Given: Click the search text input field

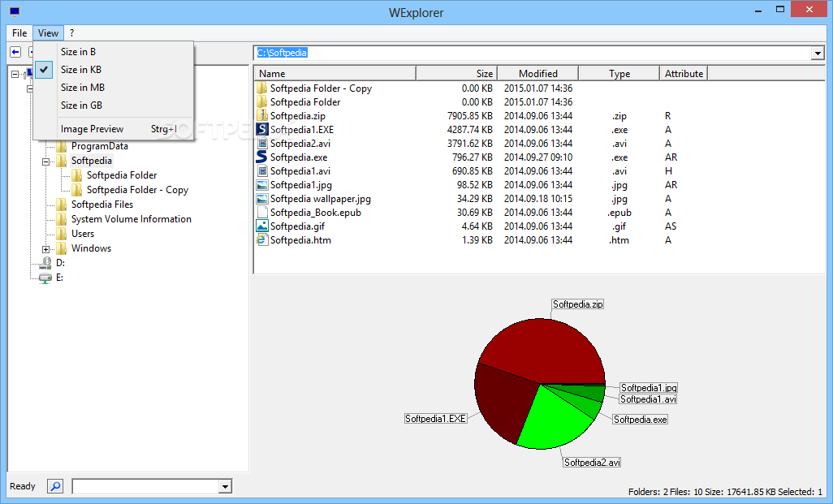Looking at the screenshot, I should pos(146,486).
